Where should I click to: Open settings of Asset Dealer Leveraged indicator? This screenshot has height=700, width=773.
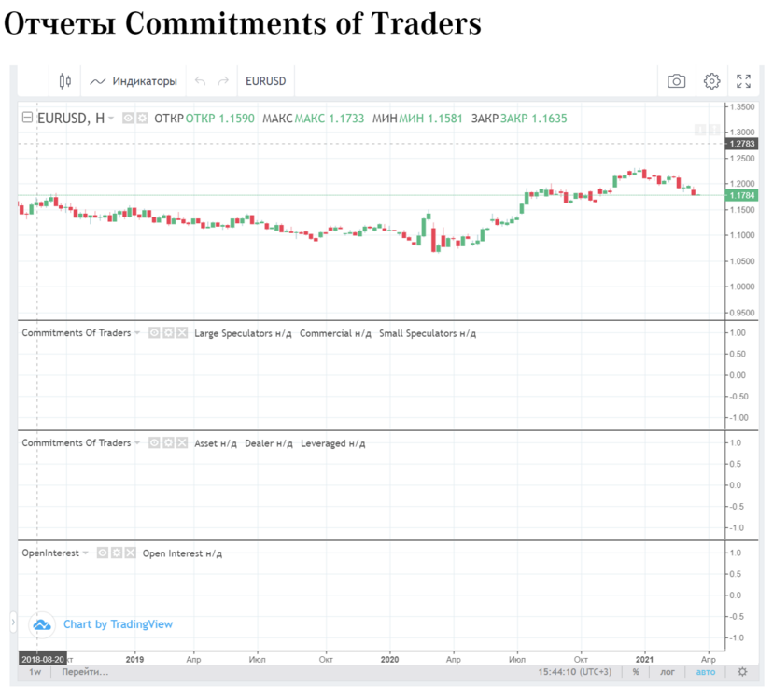(168, 442)
